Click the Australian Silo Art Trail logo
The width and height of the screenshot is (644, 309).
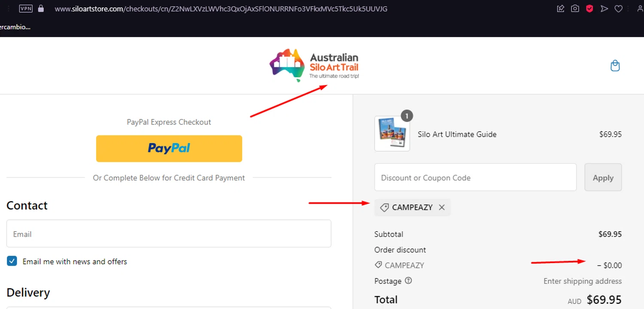[314, 65]
